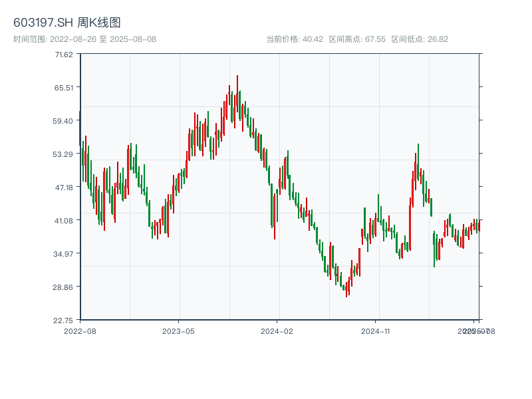This screenshot has width=532, height=399.
Task: Select the 41.08 y-axis label
Action: coord(64,221)
